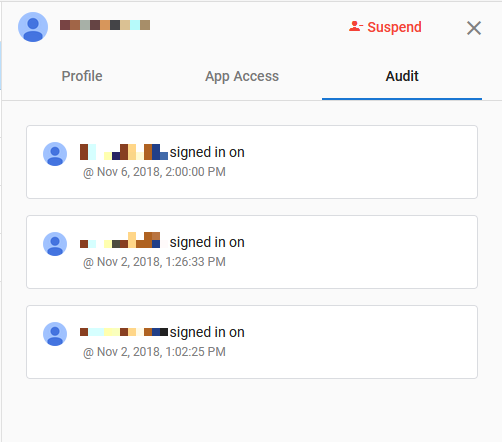Screen dimensions: 502x442
Task: Click "signed in on" text in 1:02:25 PM card
Action: pos(207,333)
